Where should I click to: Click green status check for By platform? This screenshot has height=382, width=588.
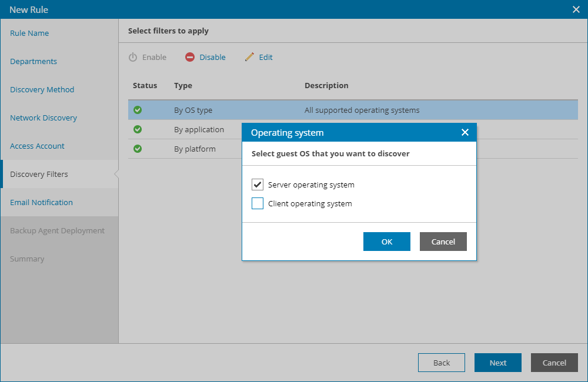pyautogui.click(x=138, y=149)
